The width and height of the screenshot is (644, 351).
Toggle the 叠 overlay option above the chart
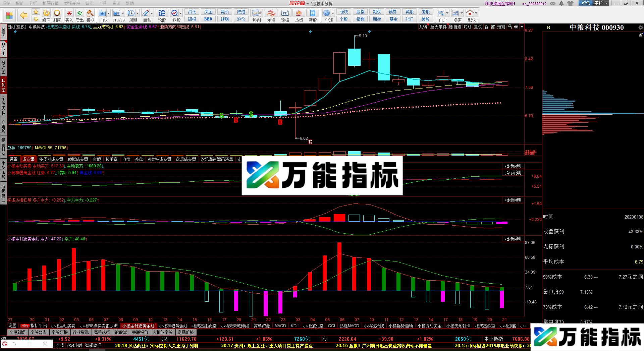pos(487,27)
